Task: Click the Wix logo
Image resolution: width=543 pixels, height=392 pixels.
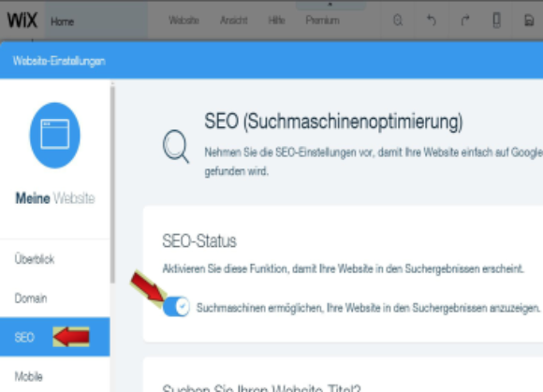Action: 22,20
